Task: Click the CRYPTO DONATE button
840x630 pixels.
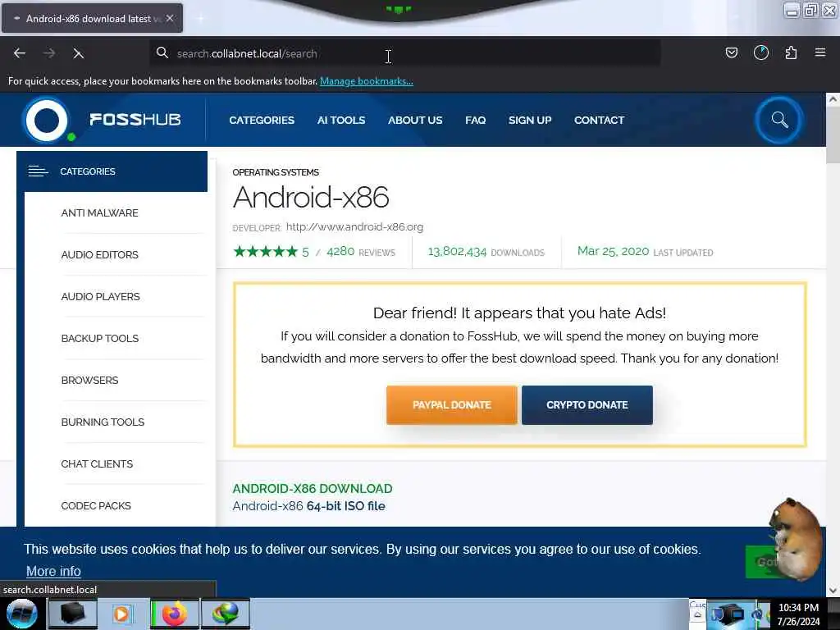Action: pyautogui.click(x=587, y=405)
